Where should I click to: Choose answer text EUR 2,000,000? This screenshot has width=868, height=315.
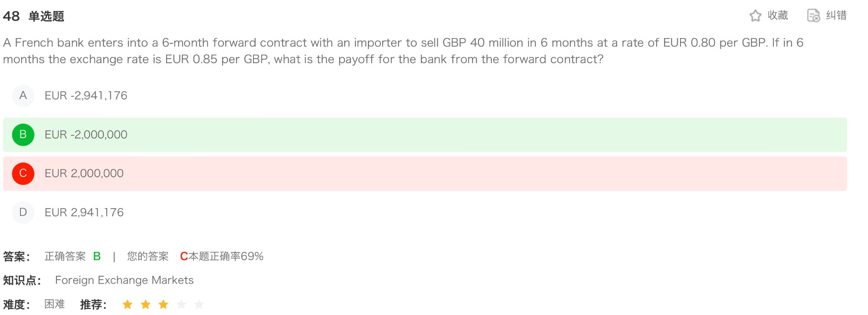(84, 173)
